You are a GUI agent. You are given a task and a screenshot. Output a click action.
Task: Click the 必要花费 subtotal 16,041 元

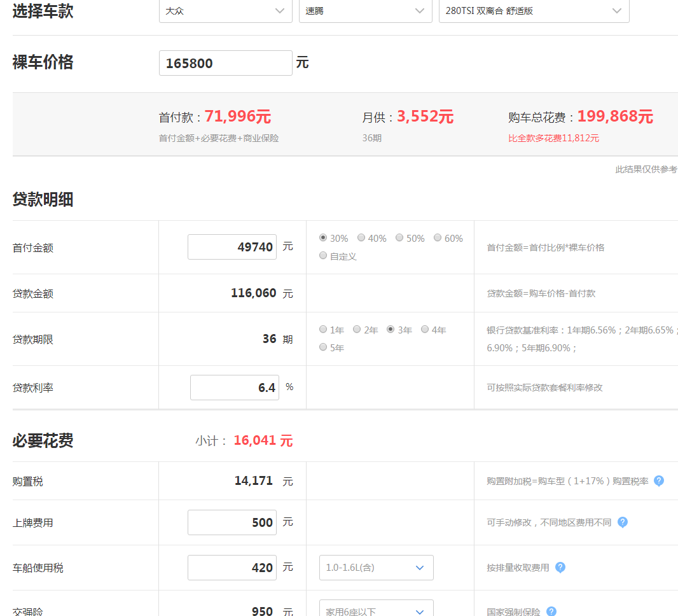pyautogui.click(x=263, y=440)
